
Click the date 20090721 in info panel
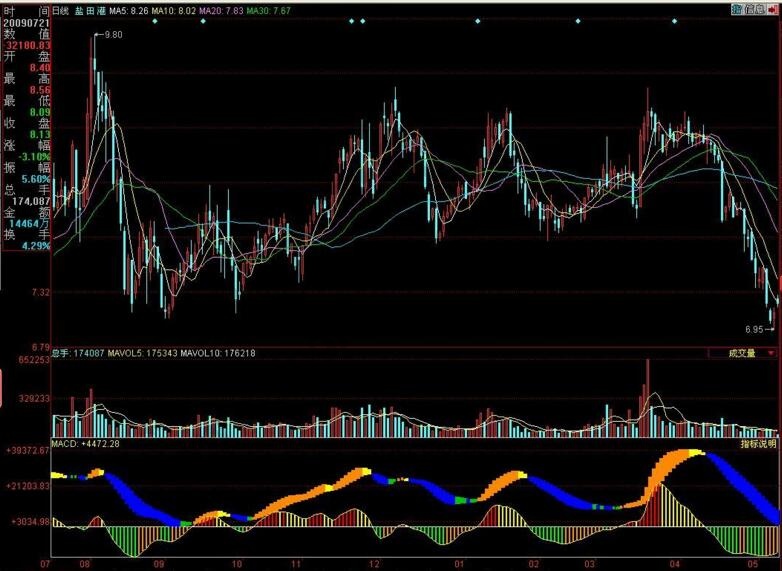(x=25, y=20)
